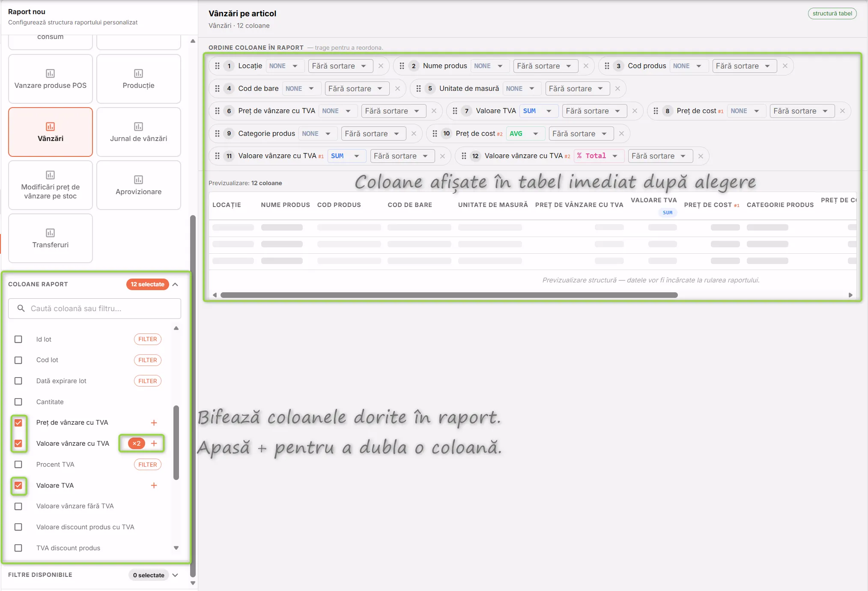Select the Aprovizionare report type

[139, 185]
